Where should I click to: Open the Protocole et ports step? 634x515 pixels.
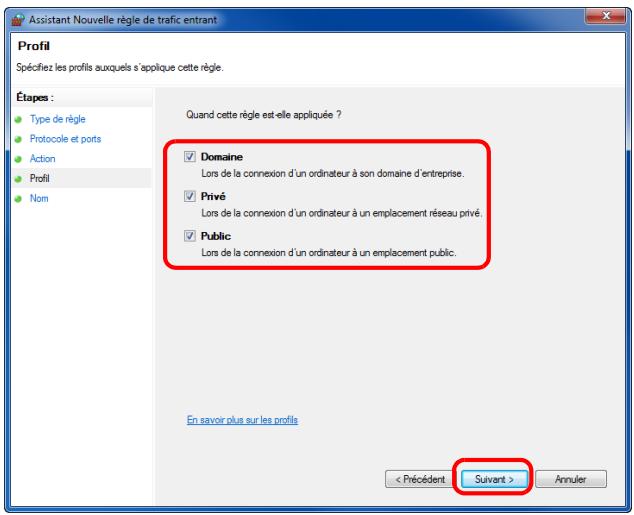[65, 139]
